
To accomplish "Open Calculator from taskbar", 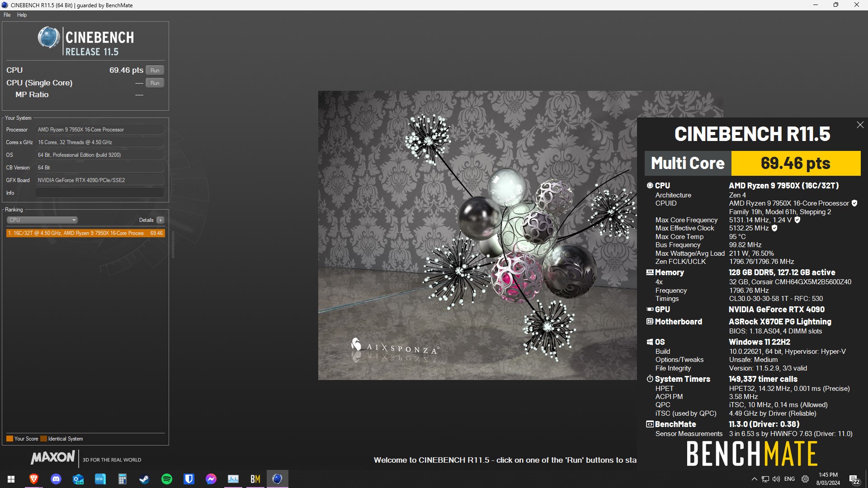I will pyautogui.click(x=123, y=479).
